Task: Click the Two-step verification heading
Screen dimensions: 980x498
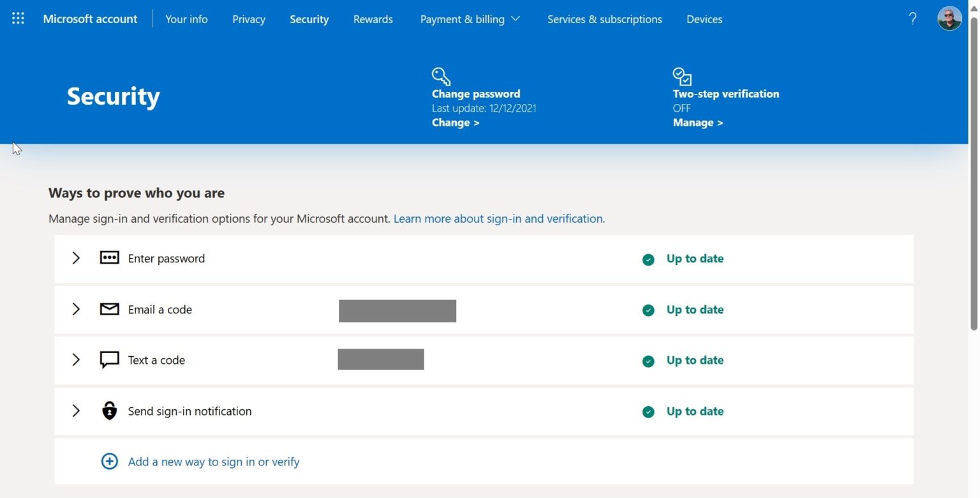Action: 726,94
